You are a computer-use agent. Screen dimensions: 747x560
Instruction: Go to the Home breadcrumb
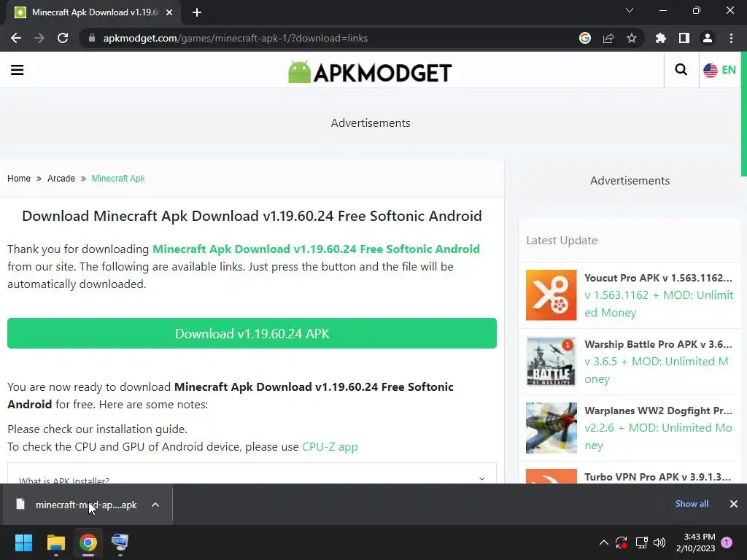coord(19,179)
